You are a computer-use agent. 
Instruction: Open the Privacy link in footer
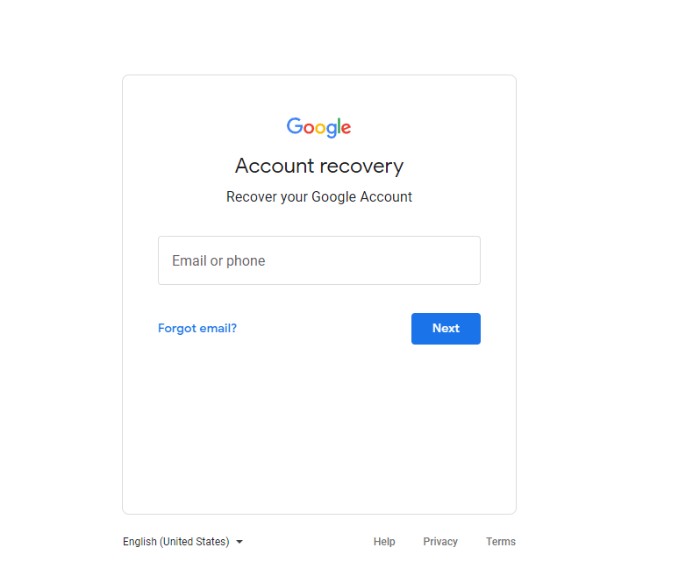click(440, 542)
